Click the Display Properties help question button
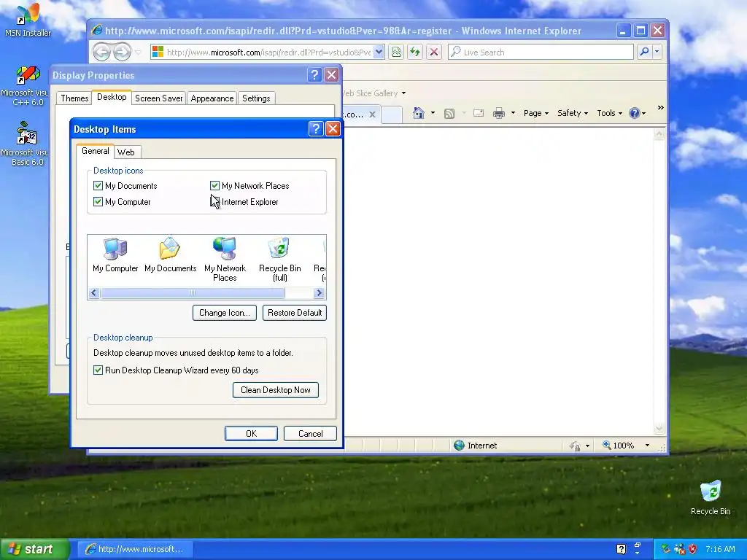 tap(314, 75)
